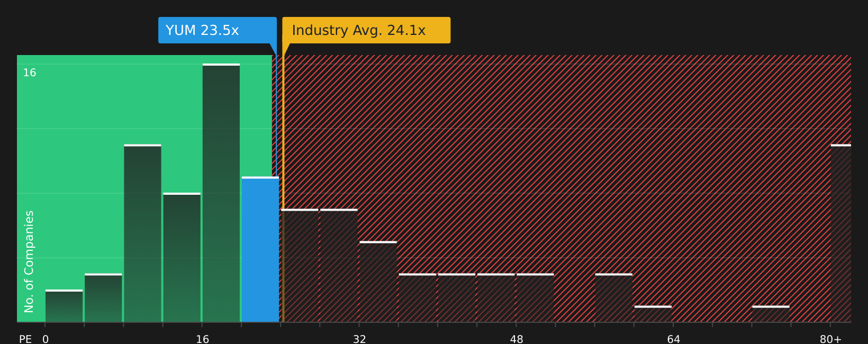This screenshot has height=344, width=868.
Task: Click the 80+ bar at the right edge
Action: pos(841,233)
